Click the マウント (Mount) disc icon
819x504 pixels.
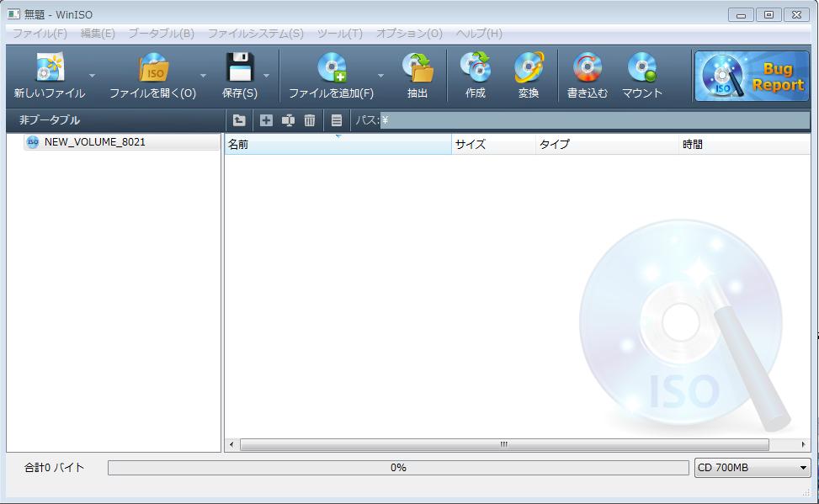642,68
